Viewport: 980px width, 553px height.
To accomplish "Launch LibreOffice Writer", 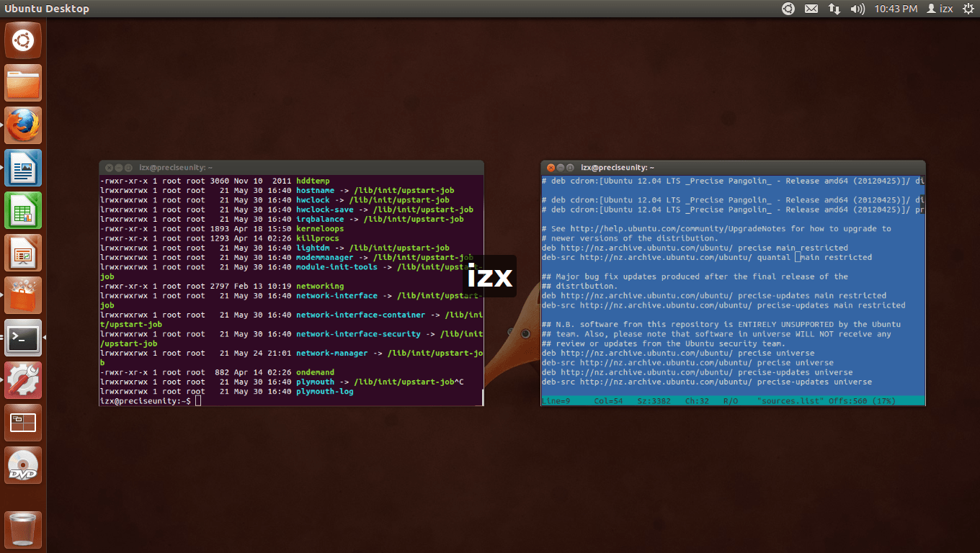I will coord(23,168).
